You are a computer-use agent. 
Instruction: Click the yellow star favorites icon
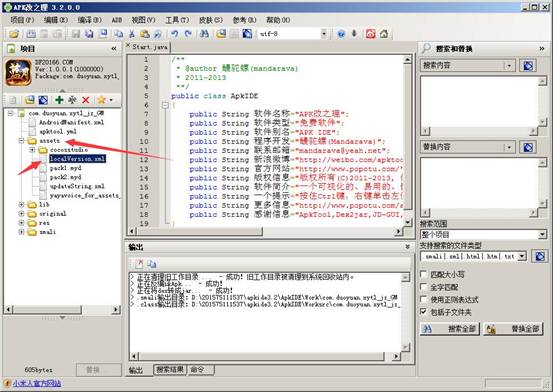pos(102,100)
